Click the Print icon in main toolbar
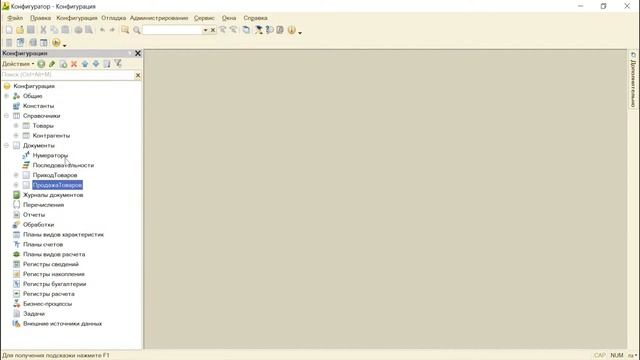Viewport: 640px width, 360px height. pos(78,30)
